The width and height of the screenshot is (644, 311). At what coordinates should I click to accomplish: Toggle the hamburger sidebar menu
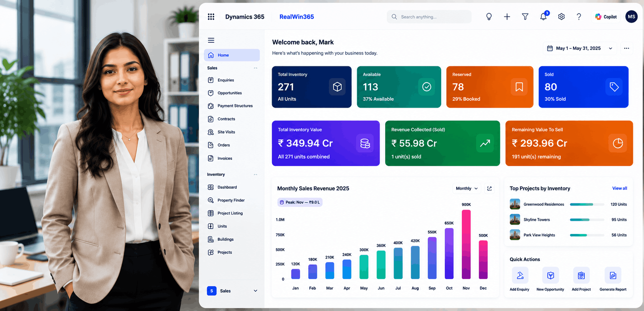click(211, 40)
